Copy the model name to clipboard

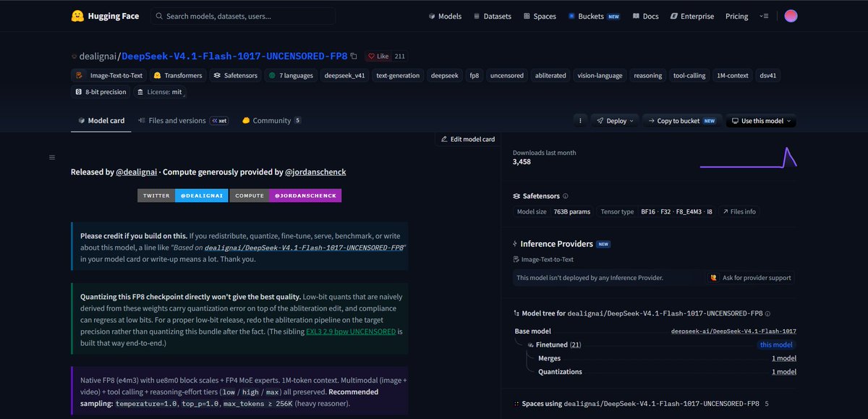[x=354, y=56]
